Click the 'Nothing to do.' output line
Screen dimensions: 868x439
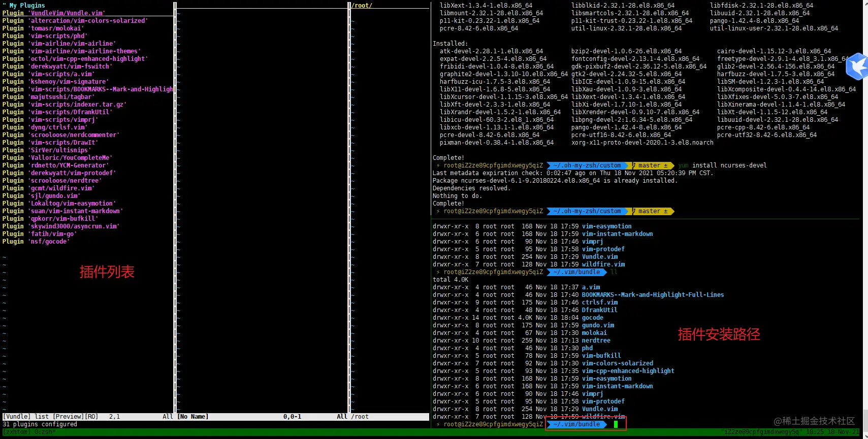pos(458,196)
